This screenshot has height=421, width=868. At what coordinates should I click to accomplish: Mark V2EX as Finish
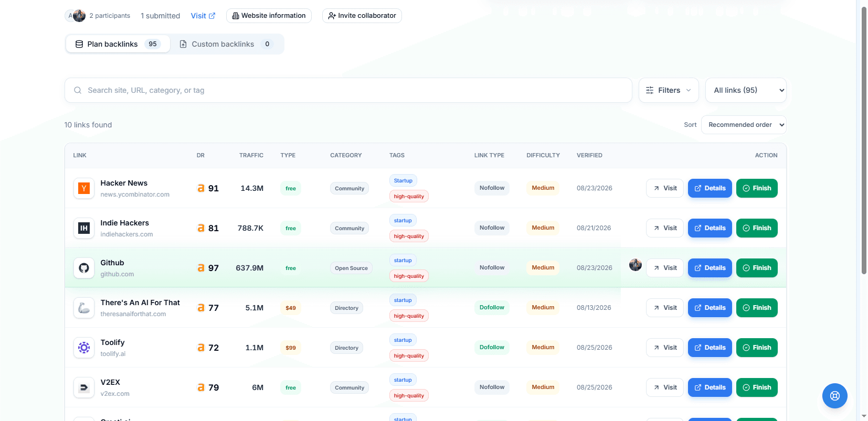click(x=757, y=387)
